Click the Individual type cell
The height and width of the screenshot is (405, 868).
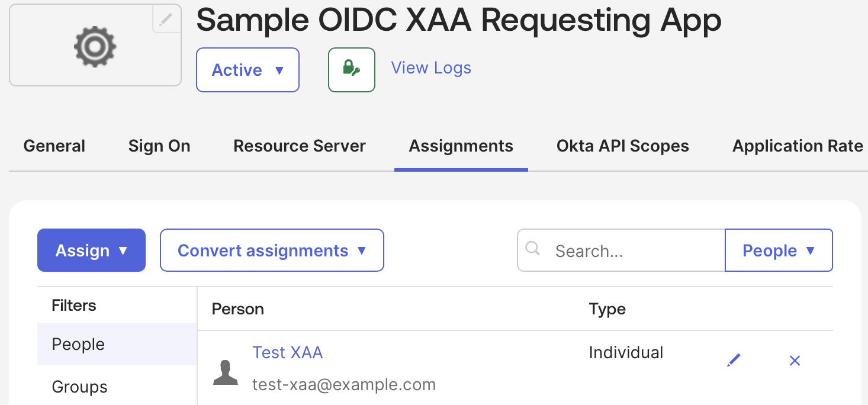626,352
